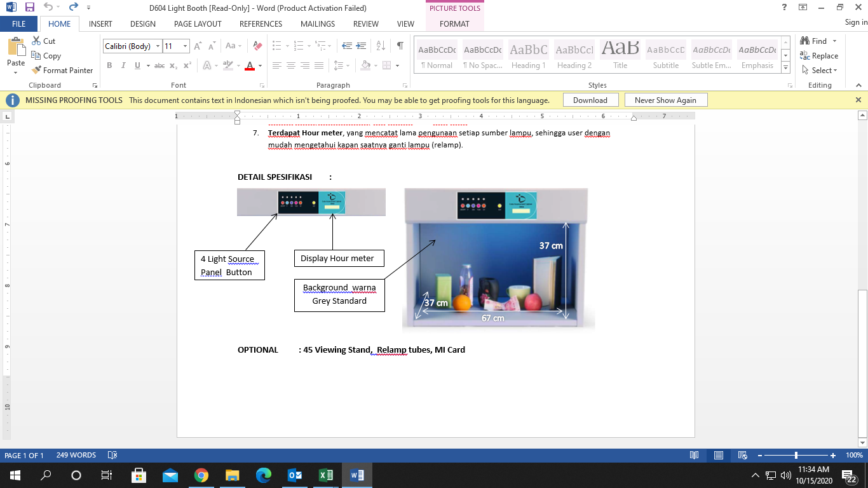
Task: Open the font name dropdown Calibri (Body)
Action: [158, 46]
